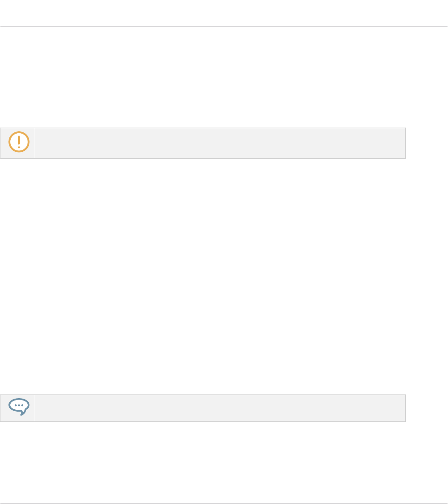The height and width of the screenshot is (504, 448).
Task: Select the icon cell of the warning box
Action: coord(17,143)
